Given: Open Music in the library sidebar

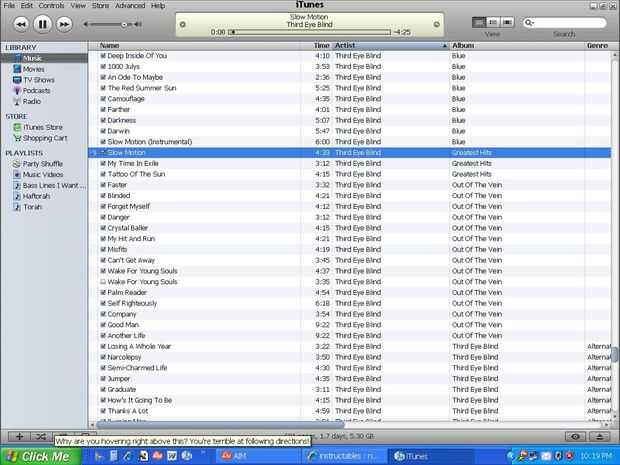Looking at the screenshot, I should tap(32, 58).
